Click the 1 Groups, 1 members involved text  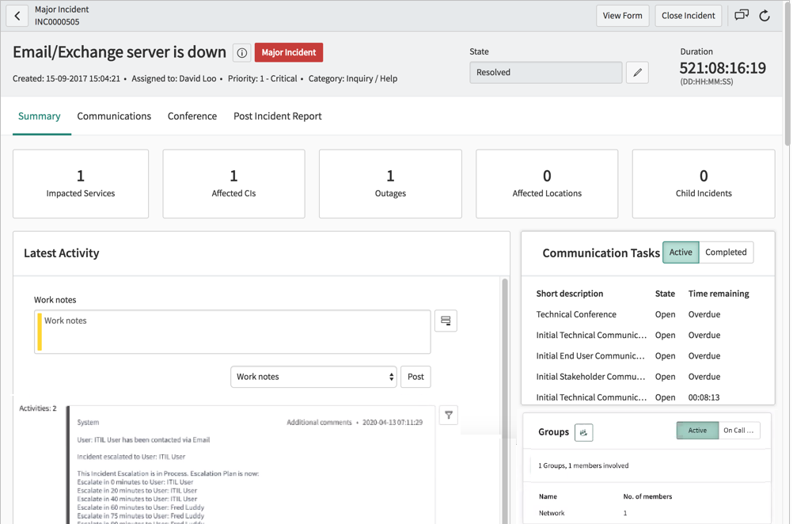(583, 465)
